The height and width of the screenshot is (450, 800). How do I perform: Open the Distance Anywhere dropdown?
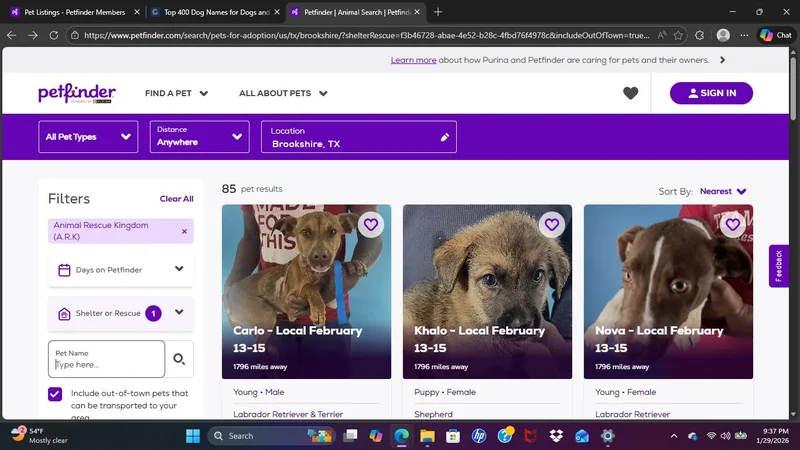pyautogui.click(x=199, y=137)
